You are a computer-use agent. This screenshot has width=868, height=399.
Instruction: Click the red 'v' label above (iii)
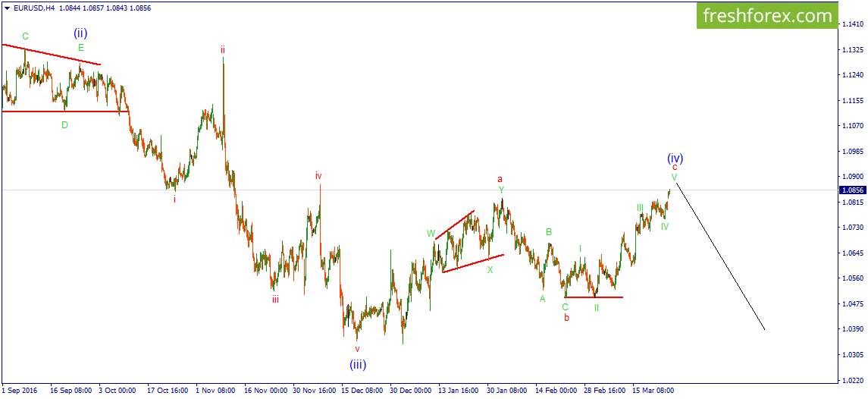tap(357, 349)
